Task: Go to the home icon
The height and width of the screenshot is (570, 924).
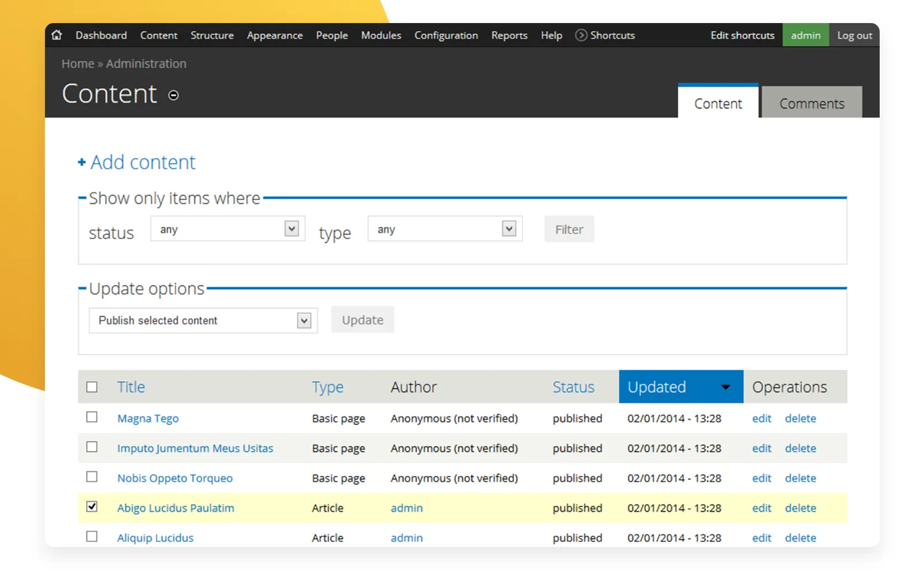Action: 56,35
